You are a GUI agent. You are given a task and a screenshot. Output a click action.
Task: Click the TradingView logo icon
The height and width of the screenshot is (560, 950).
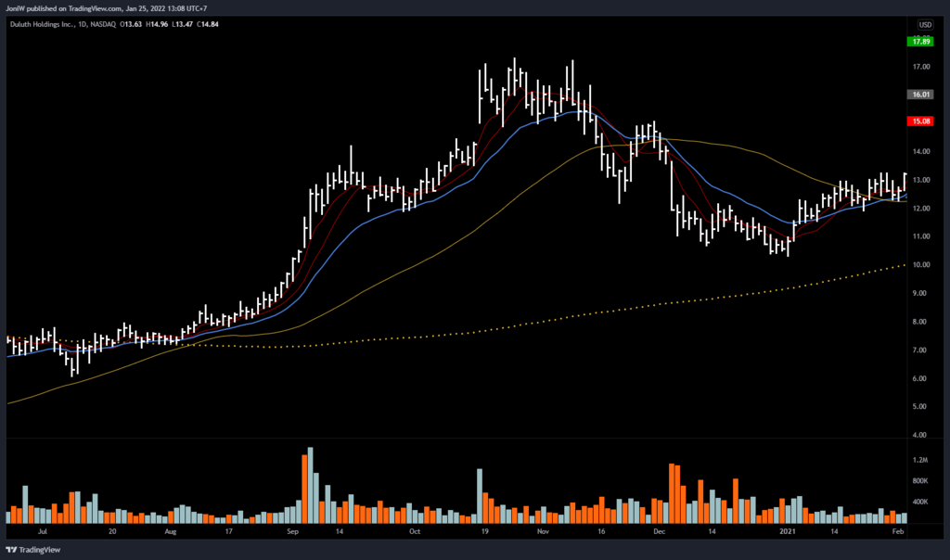(13, 549)
